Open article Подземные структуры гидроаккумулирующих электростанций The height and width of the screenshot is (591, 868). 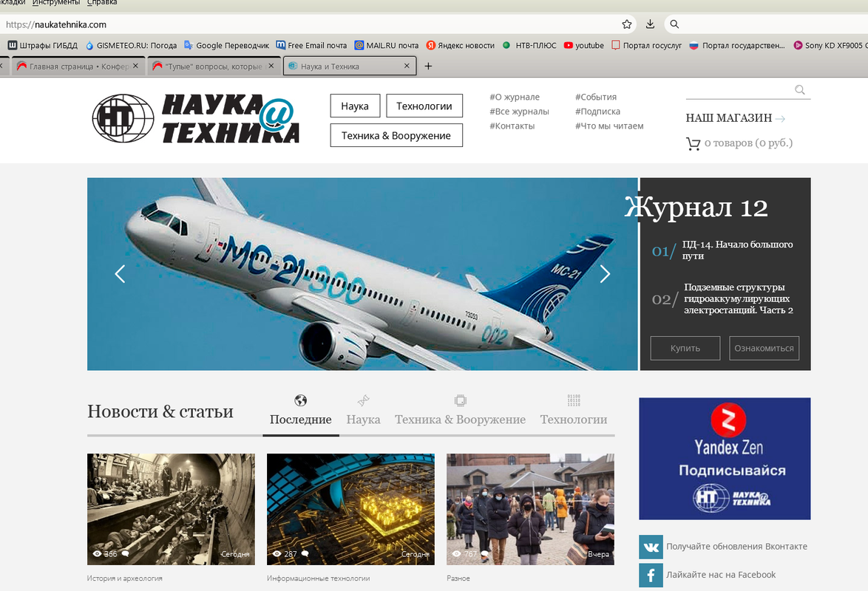click(x=739, y=298)
